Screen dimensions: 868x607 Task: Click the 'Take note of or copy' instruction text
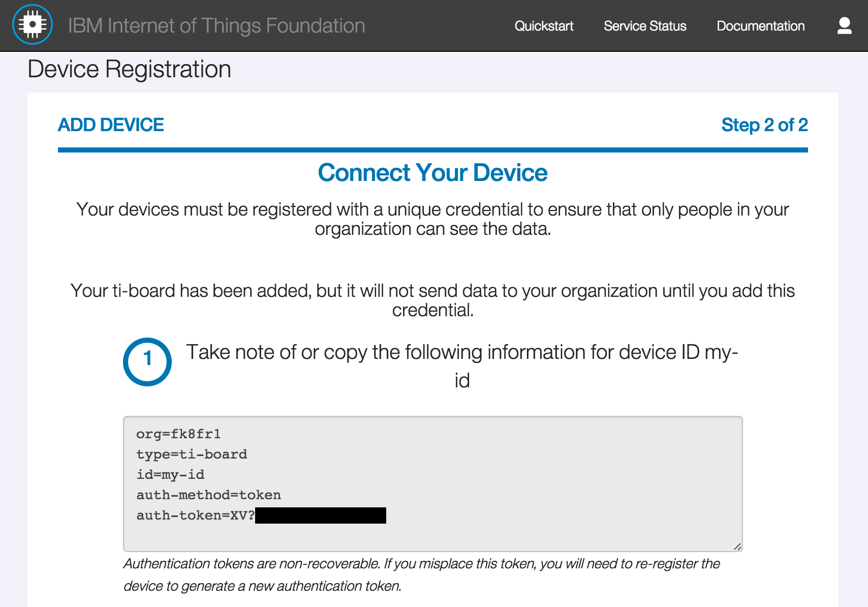(x=462, y=366)
